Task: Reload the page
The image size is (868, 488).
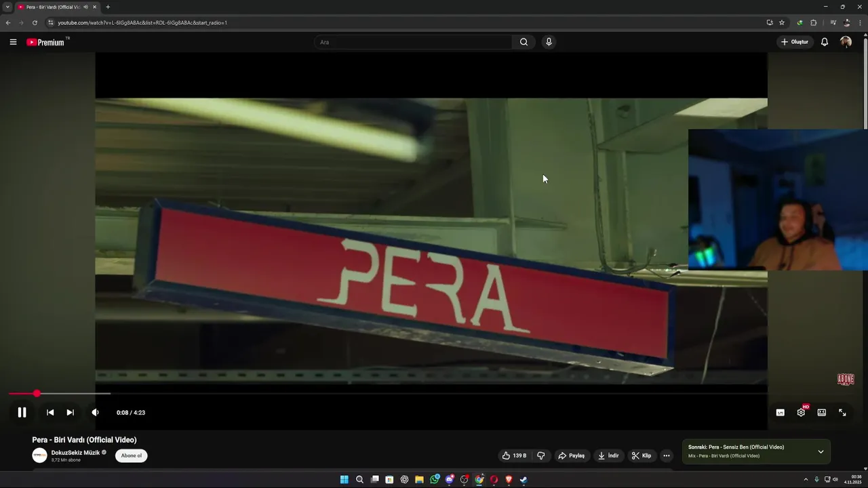Action: tap(35, 22)
